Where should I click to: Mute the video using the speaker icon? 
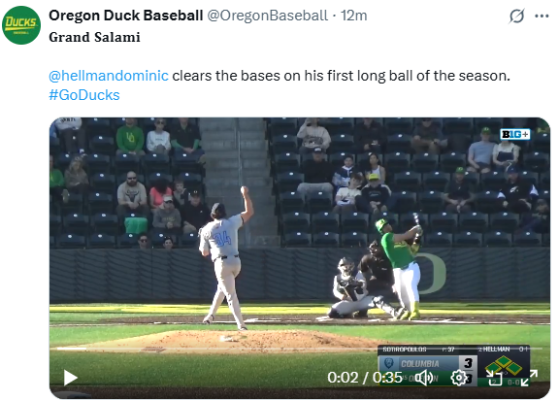click(x=425, y=378)
